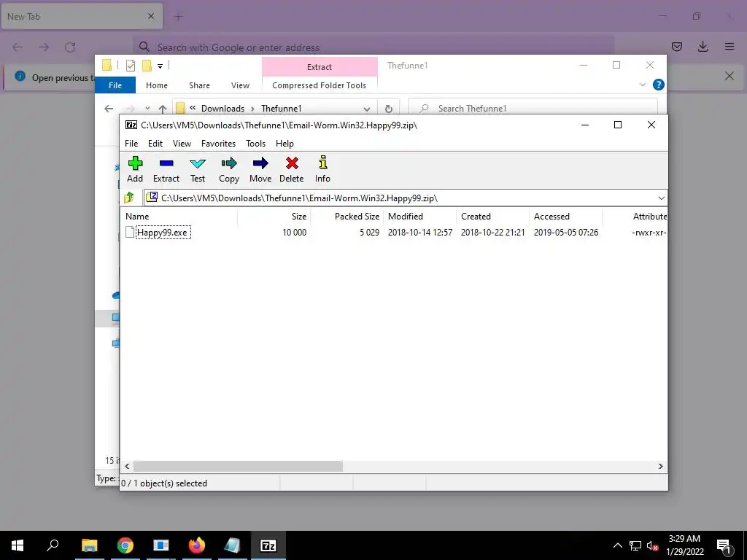Dismiss the Firefox notification bar
The width and height of the screenshot is (747, 560).
pyautogui.click(x=729, y=76)
